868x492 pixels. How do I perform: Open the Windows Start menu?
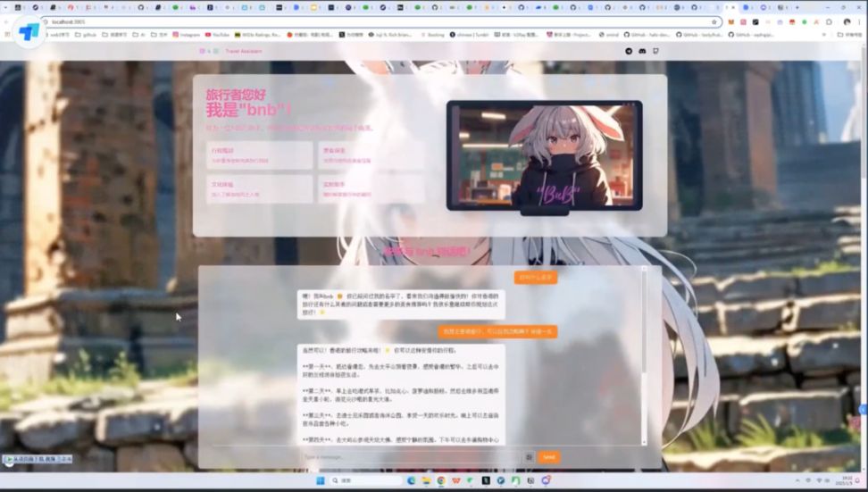coord(320,480)
